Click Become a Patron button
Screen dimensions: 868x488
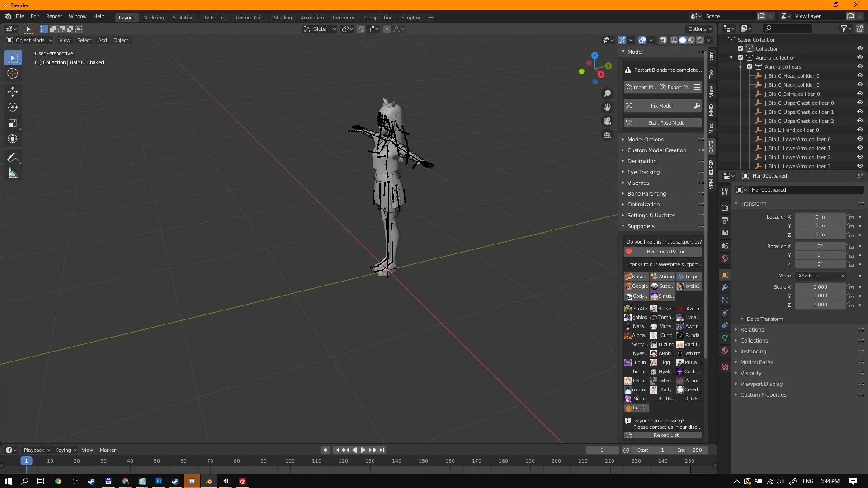[665, 252]
